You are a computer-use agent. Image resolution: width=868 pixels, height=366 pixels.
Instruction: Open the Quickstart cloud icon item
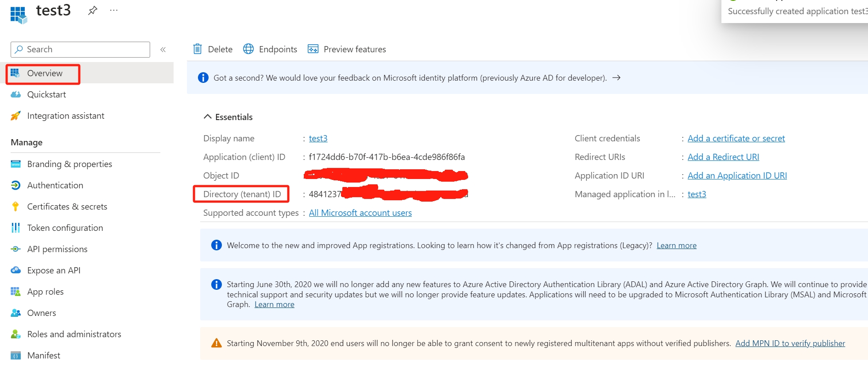pos(15,94)
